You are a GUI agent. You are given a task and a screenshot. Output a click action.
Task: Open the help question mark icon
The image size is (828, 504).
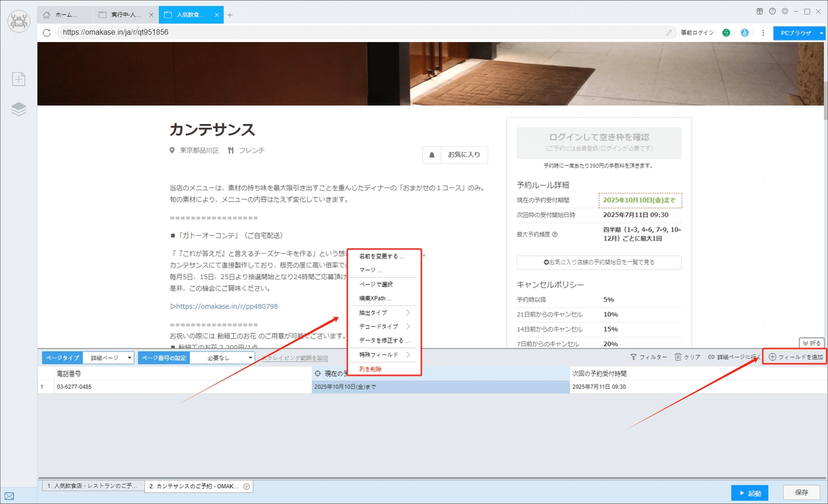[x=772, y=11]
